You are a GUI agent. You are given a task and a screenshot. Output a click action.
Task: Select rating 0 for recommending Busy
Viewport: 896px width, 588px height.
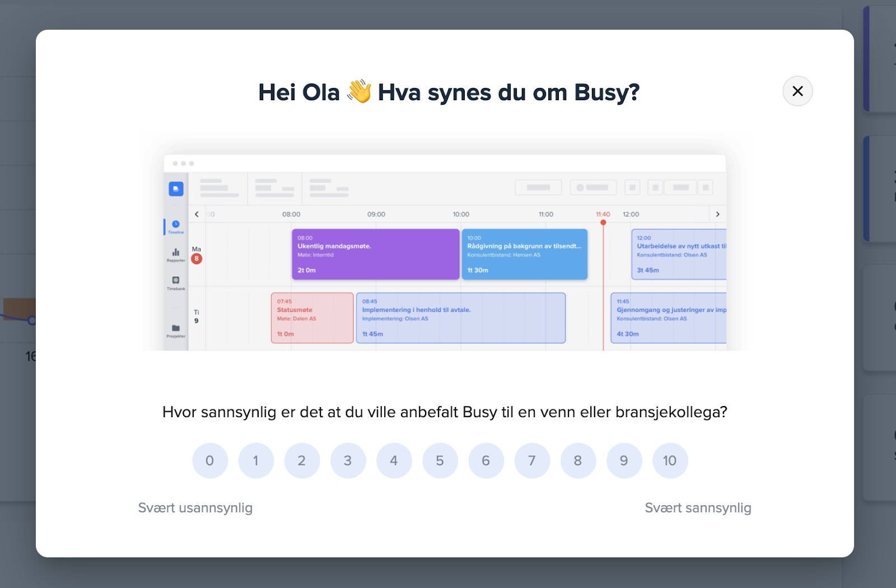click(x=210, y=460)
